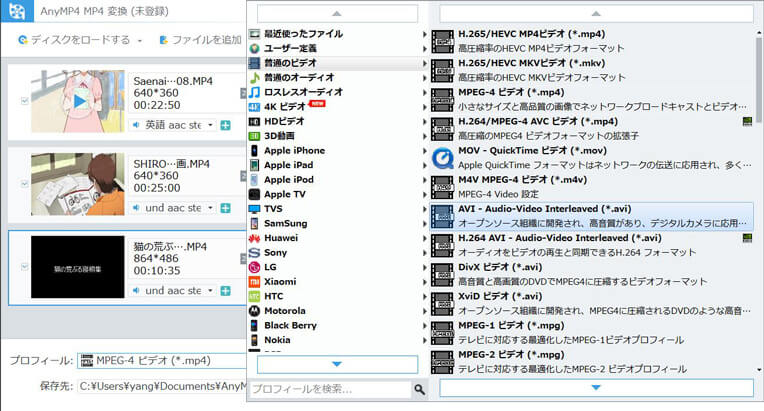Click the Nokia phone icon
The image size is (764, 411).
tap(254, 340)
